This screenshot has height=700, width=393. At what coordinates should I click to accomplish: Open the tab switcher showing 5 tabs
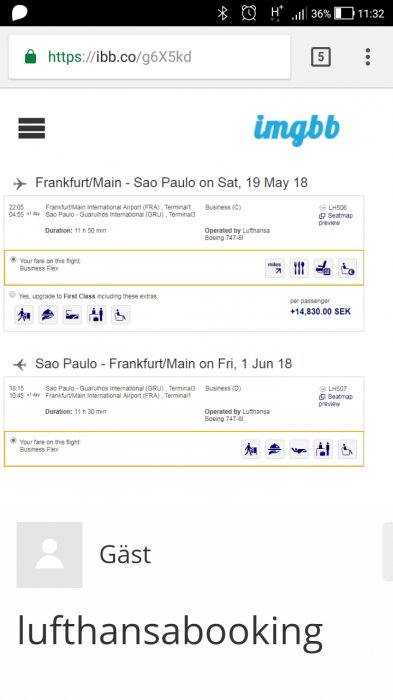[321, 57]
